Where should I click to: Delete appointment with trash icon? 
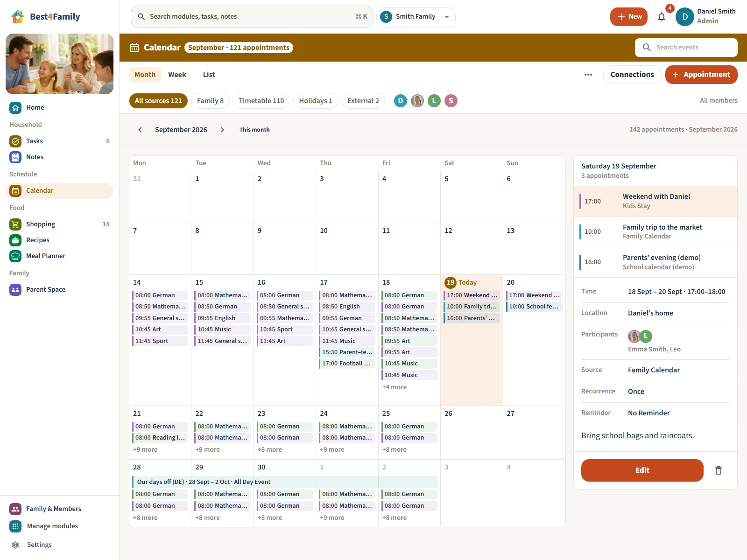[x=719, y=470]
